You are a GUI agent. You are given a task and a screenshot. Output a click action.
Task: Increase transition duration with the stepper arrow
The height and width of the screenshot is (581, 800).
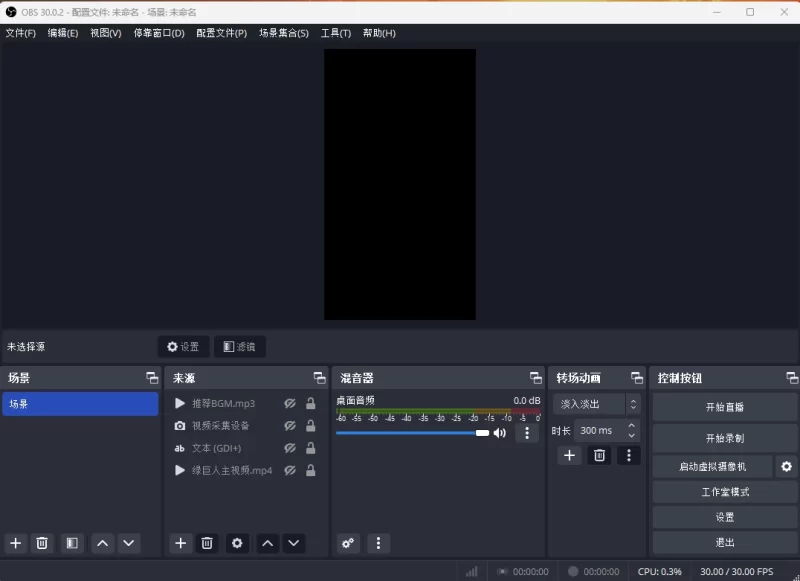coord(630,424)
